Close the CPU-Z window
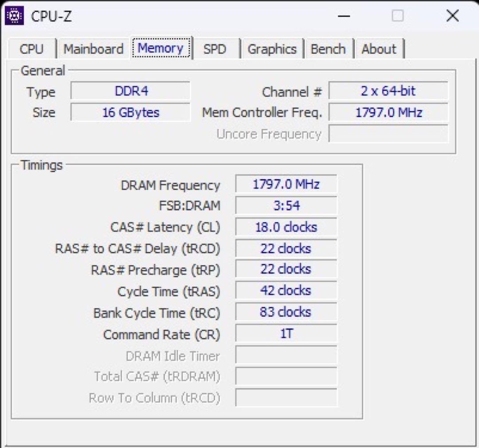Viewport: 479px width, 448px height. click(x=452, y=16)
